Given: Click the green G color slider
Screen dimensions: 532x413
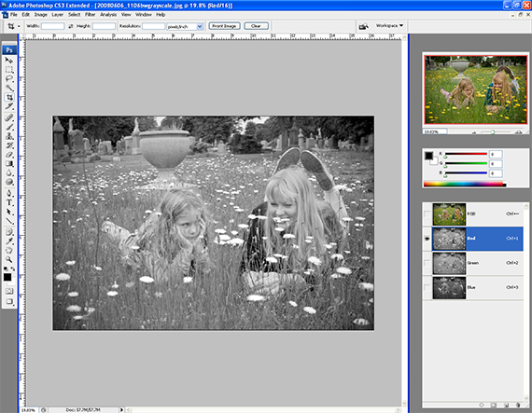Looking at the screenshot, I should pyautogui.click(x=466, y=164).
